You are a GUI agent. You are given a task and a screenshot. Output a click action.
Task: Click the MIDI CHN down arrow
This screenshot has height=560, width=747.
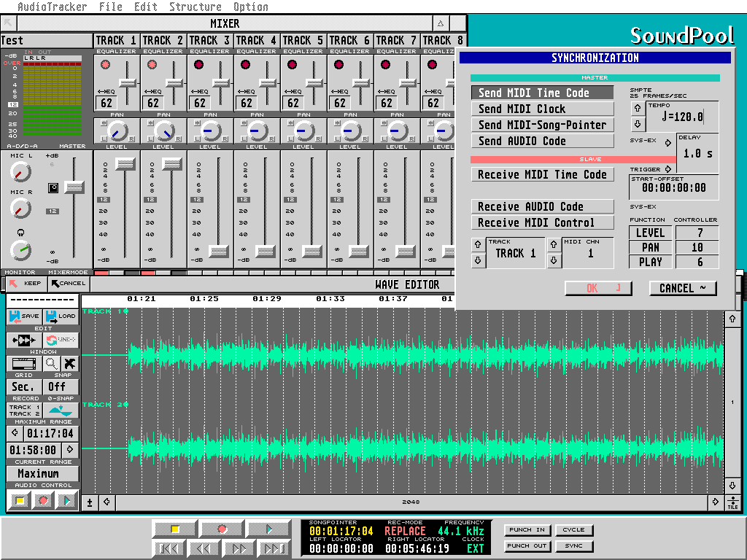(554, 260)
